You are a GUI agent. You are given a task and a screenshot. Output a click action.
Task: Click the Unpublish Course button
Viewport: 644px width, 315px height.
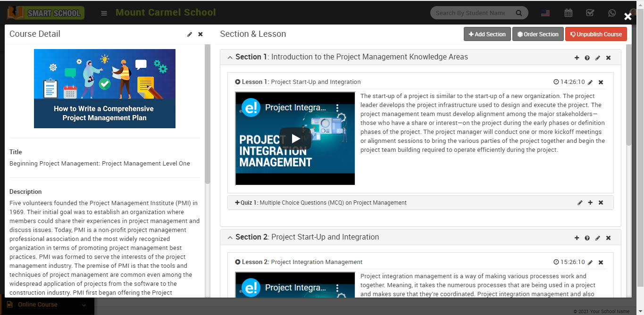(596, 34)
